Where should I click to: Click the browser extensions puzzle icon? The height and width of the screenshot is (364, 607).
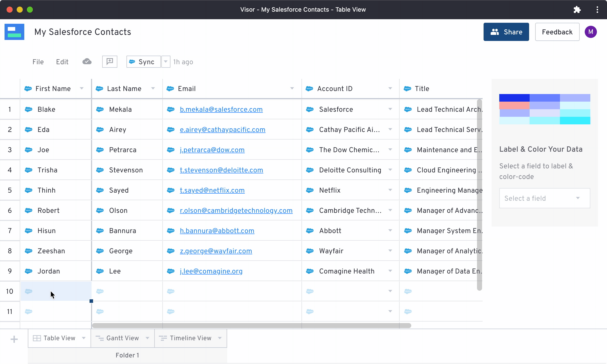[577, 10]
